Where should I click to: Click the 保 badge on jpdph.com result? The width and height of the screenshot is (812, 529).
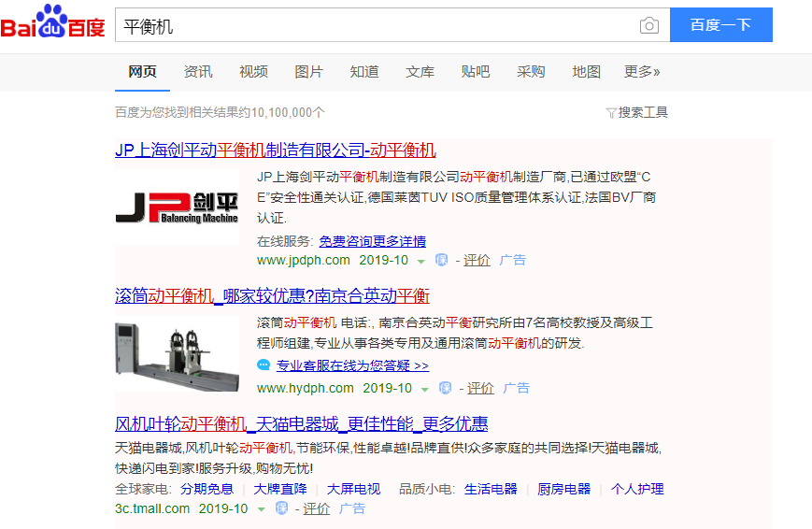coord(442,260)
